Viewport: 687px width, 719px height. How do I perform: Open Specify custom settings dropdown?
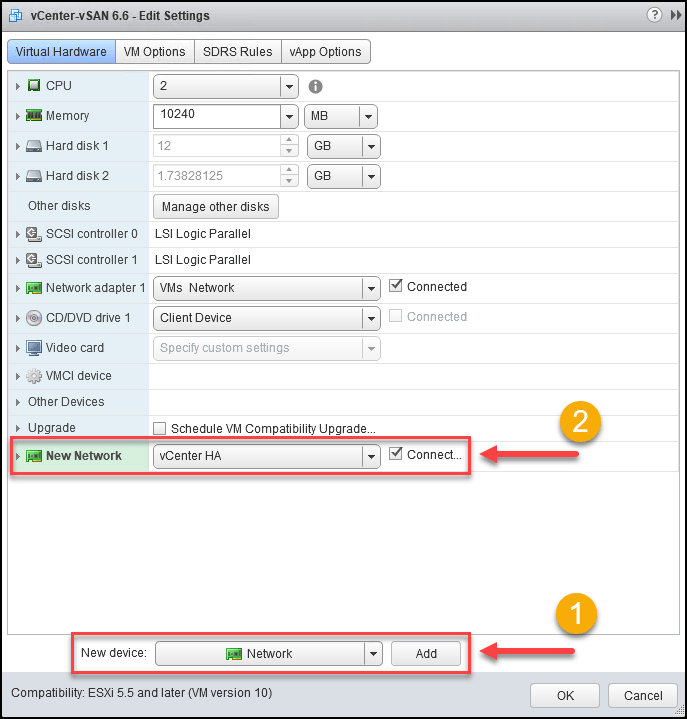click(371, 348)
